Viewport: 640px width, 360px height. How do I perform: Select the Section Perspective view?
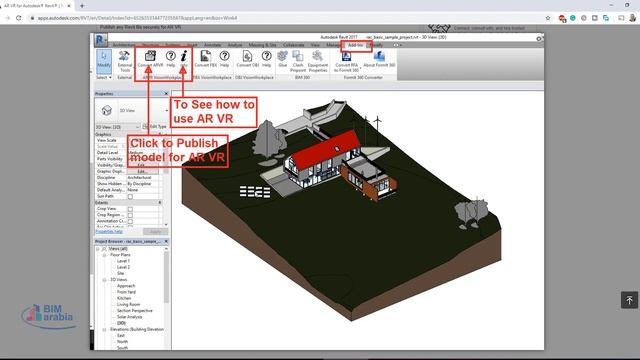(x=135, y=311)
